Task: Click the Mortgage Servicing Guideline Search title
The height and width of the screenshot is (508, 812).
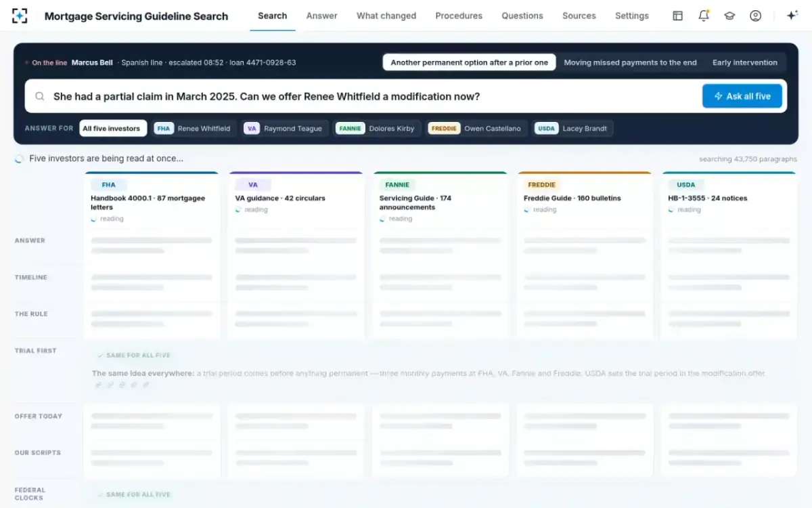Action: (x=136, y=16)
